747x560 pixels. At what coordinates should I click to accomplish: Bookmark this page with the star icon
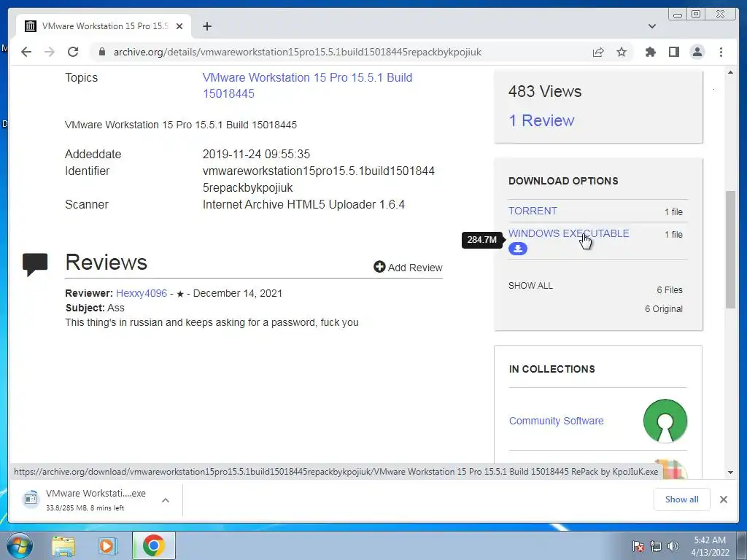click(622, 52)
